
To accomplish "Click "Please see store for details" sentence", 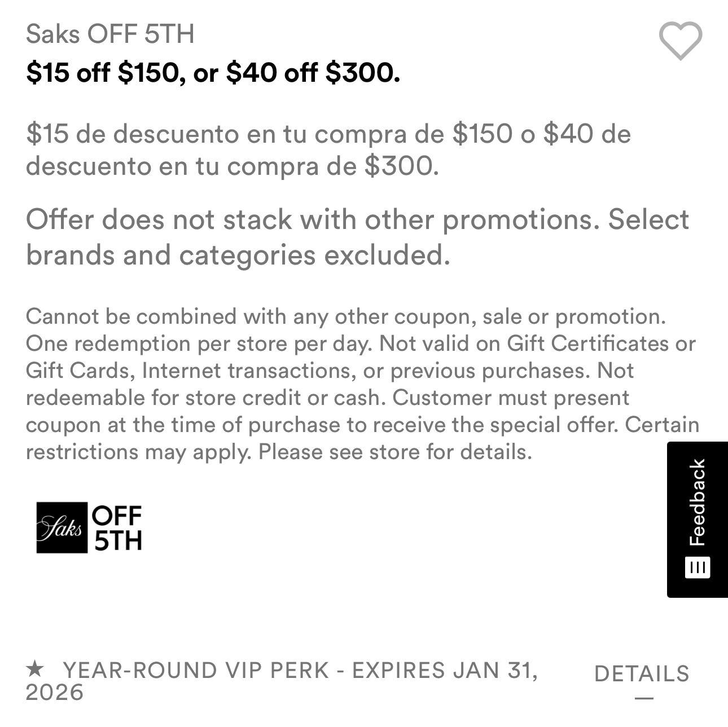I will [x=395, y=452].
